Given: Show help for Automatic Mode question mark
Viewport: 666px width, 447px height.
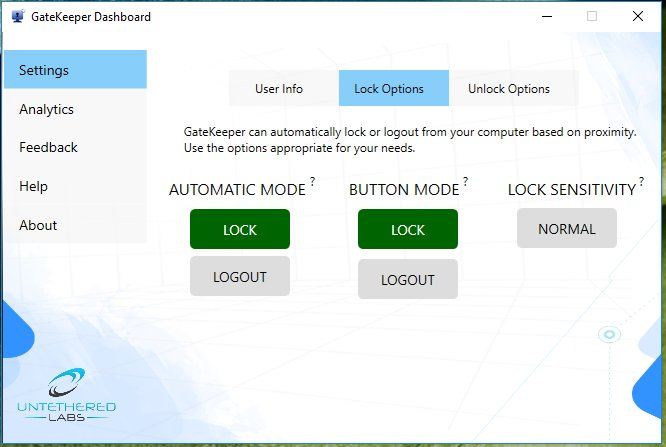Looking at the screenshot, I should tap(312, 181).
